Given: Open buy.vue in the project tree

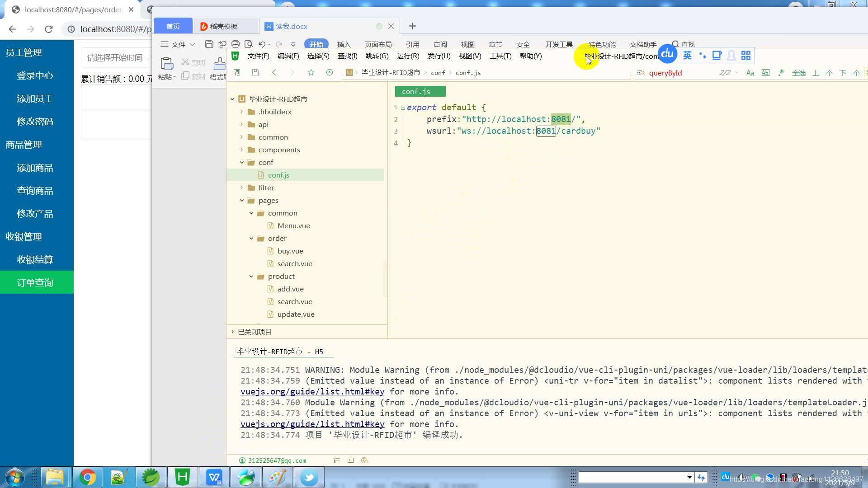Looking at the screenshot, I should (290, 251).
